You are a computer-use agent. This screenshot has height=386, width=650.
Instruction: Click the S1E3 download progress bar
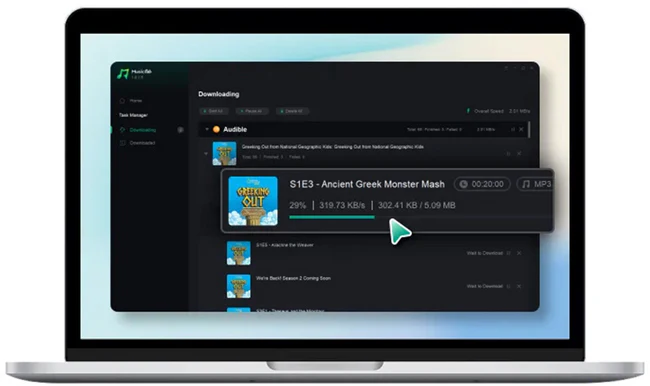coord(420,217)
